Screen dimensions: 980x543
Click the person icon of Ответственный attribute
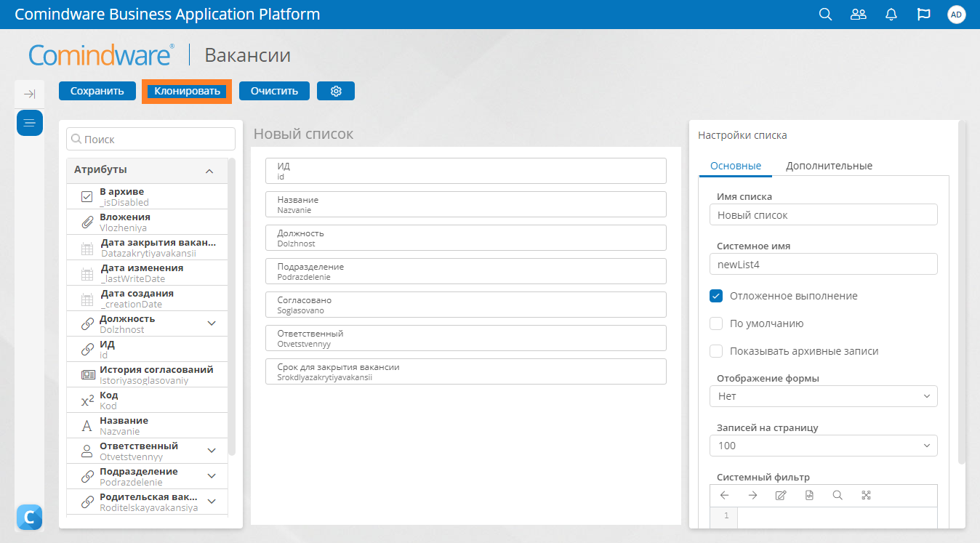(87, 451)
